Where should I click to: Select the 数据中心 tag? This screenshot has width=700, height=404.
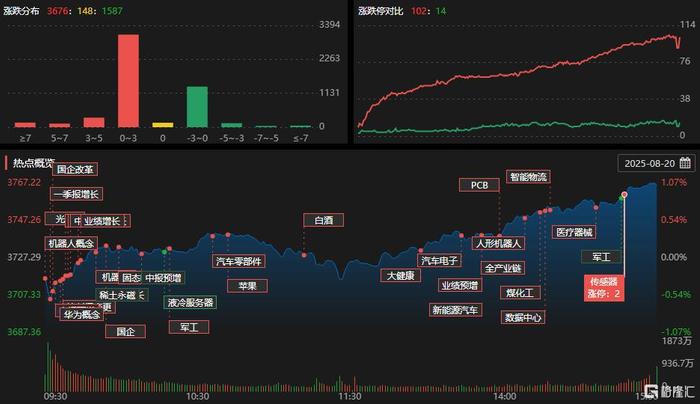point(523,317)
